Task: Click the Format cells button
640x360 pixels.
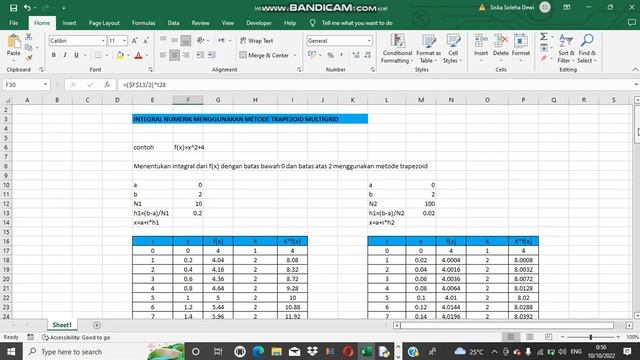Action: 521,49
